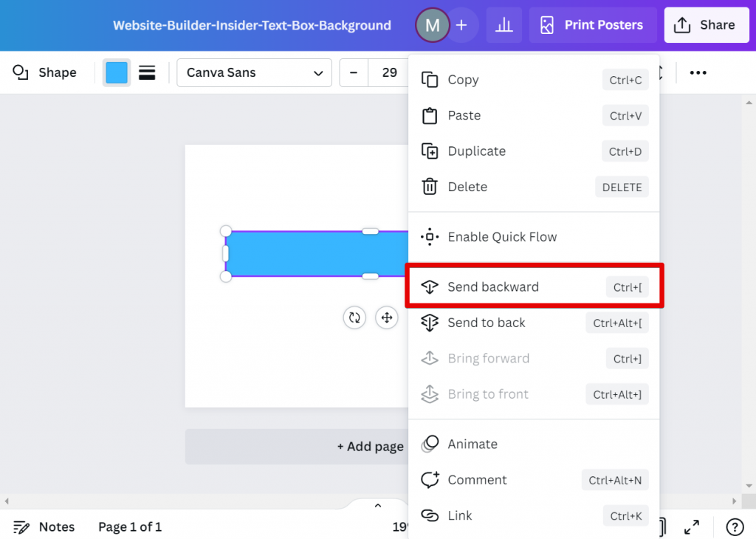Click the add collaborator plus icon
The width and height of the screenshot is (756, 539).
click(x=461, y=25)
